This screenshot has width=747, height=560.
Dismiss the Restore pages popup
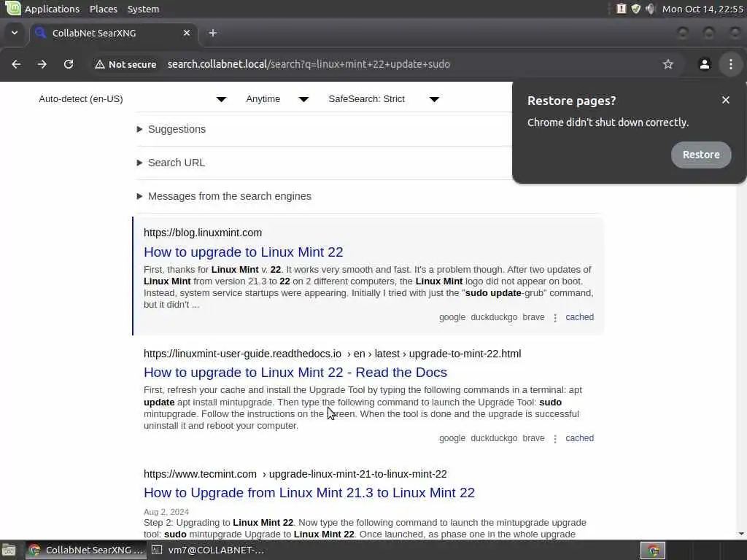point(726,100)
